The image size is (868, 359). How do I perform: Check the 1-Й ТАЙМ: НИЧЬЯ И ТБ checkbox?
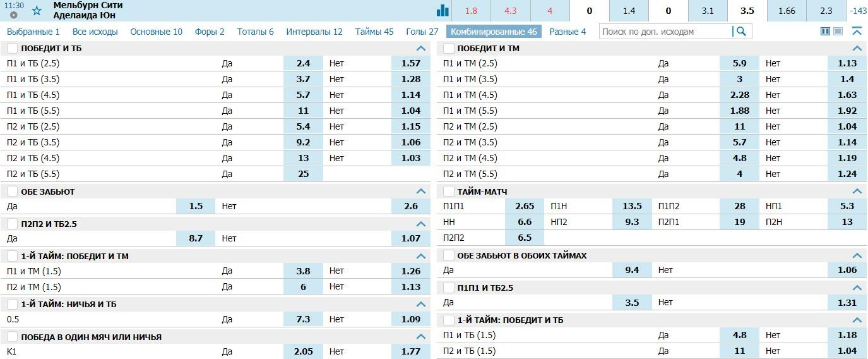pos(13,304)
